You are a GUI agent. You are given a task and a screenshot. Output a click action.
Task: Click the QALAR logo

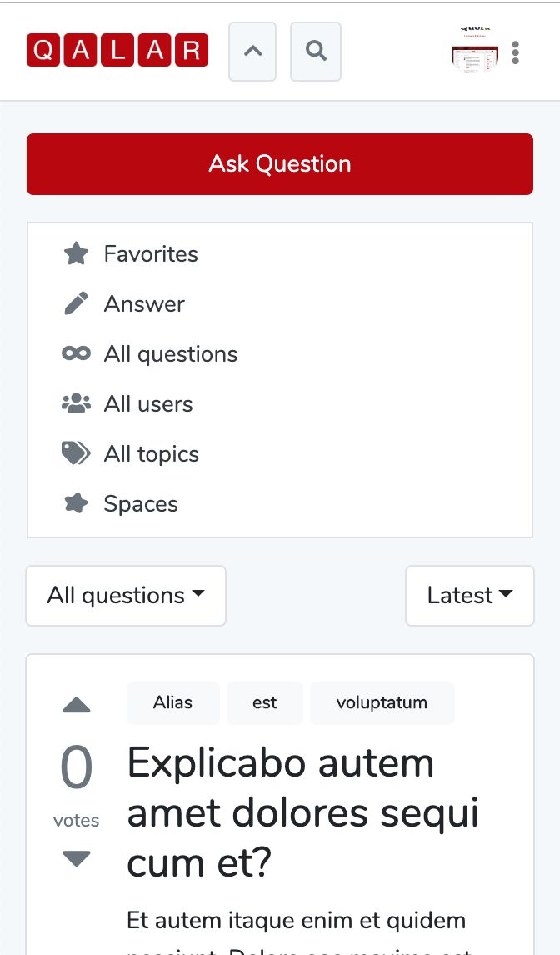117,51
